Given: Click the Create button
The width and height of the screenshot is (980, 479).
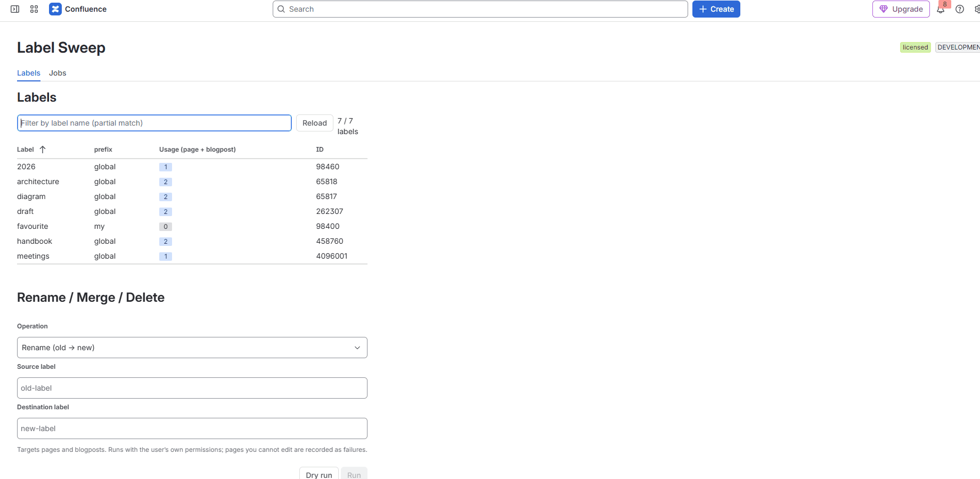Looking at the screenshot, I should [716, 9].
